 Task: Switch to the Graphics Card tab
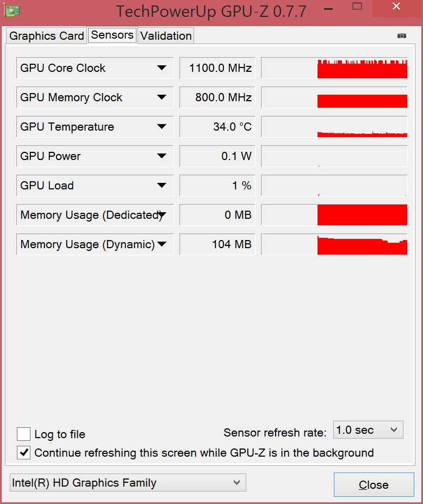[x=47, y=36]
